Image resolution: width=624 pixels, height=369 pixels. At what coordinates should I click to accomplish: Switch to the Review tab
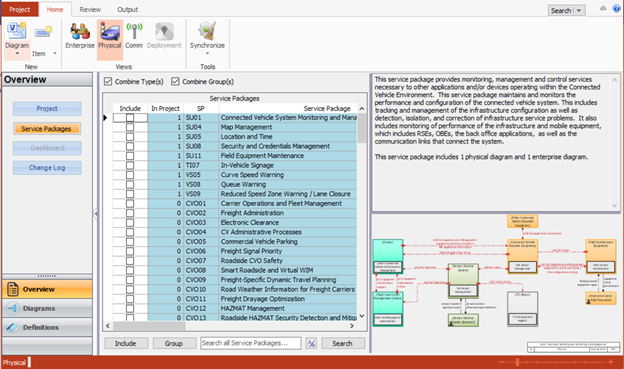click(x=90, y=10)
